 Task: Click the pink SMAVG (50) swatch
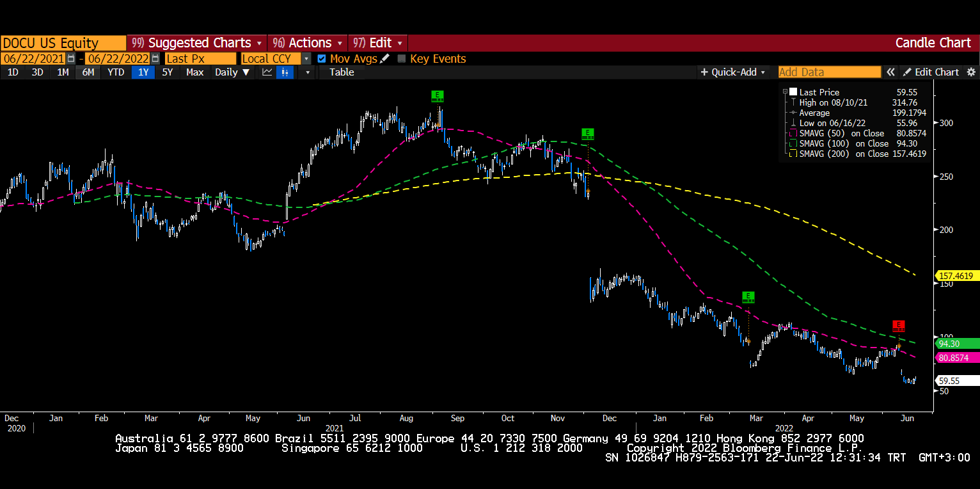pos(793,133)
